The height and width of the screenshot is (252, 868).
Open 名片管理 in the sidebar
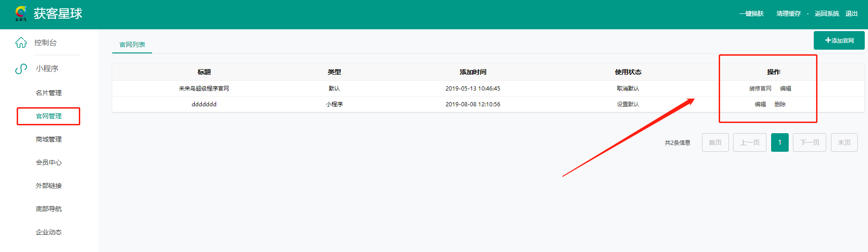click(x=49, y=93)
